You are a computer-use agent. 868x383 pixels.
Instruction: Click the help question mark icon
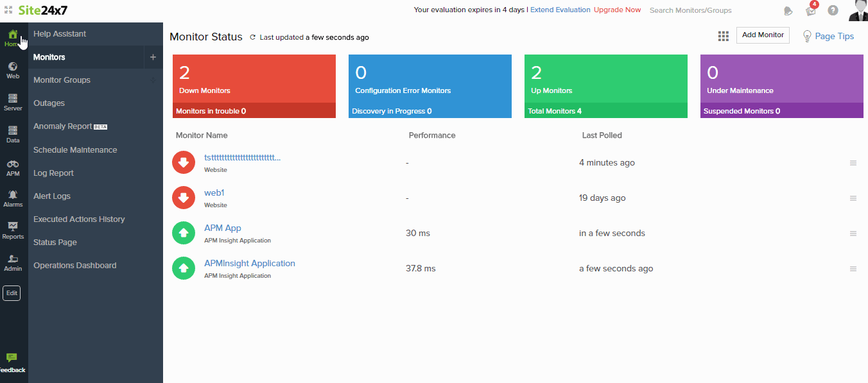tap(833, 10)
